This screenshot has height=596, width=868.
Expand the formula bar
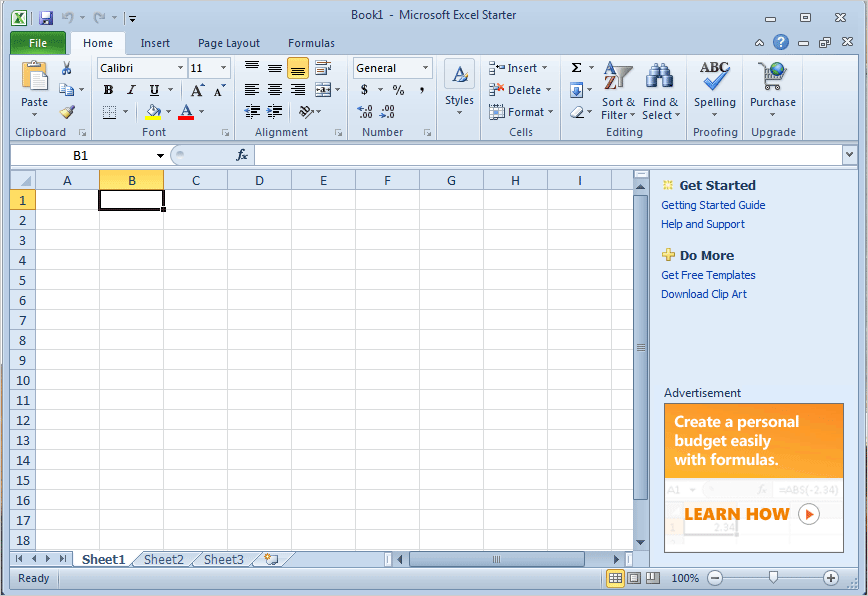(x=849, y=156)
